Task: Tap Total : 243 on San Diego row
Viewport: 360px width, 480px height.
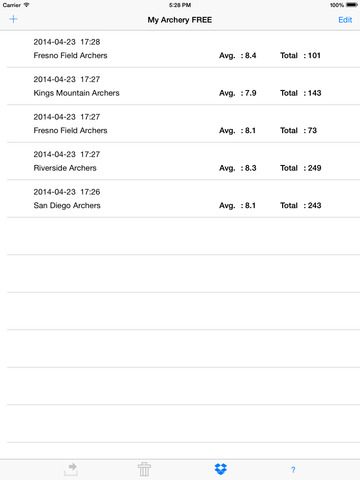Action: 301,205
